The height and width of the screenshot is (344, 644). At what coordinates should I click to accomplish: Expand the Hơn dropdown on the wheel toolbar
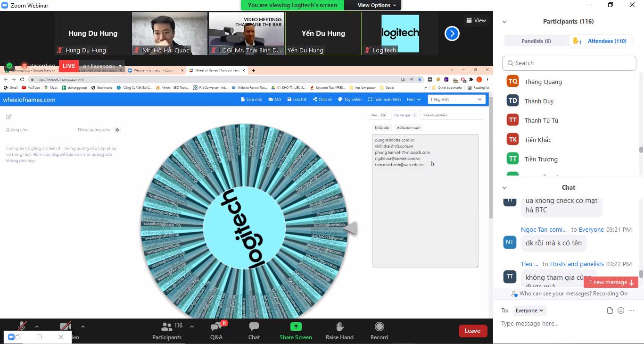point(413,99)
